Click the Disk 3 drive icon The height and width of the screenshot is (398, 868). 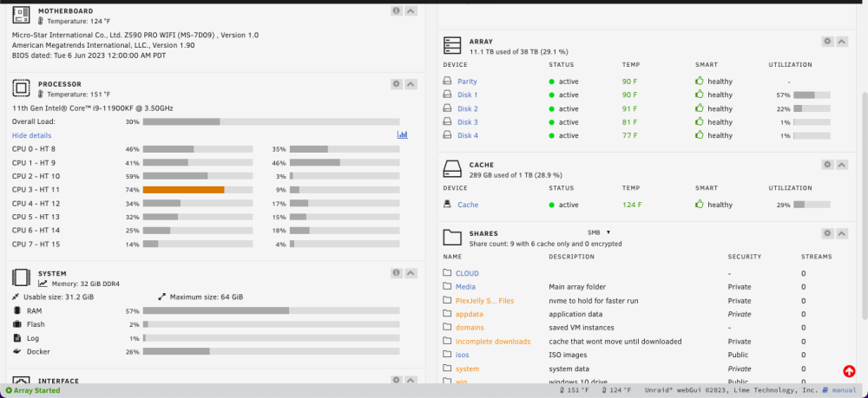pos(447,121)
